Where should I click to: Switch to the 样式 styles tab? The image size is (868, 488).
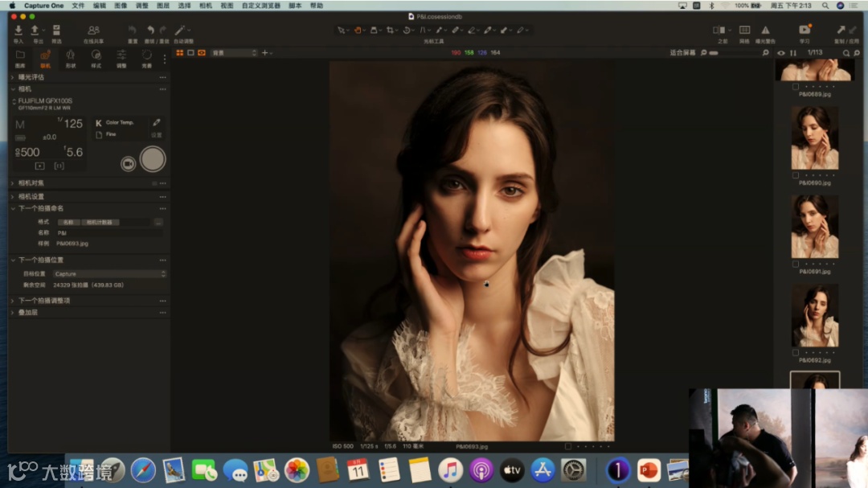[96, 58]
